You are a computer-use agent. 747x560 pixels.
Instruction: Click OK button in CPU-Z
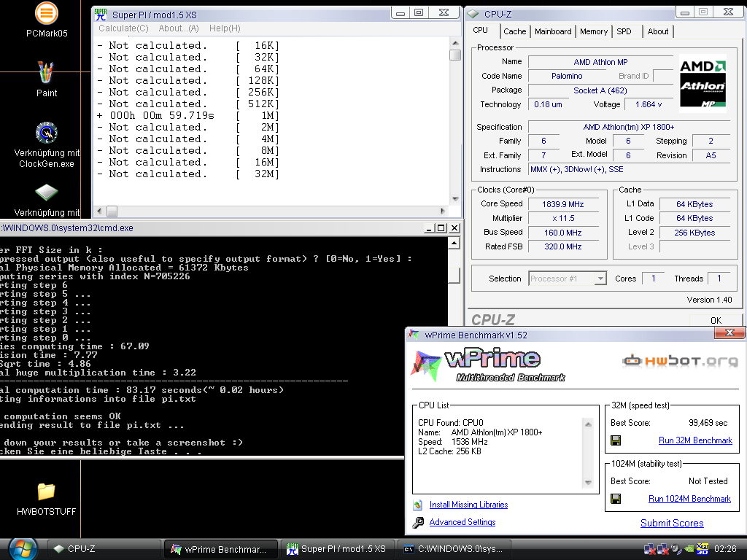tap(716, 320)
